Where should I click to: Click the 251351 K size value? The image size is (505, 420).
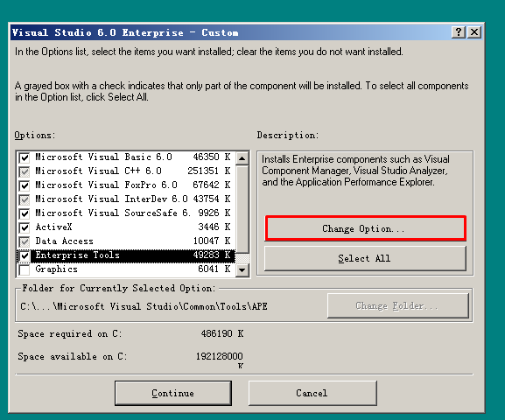209,171
